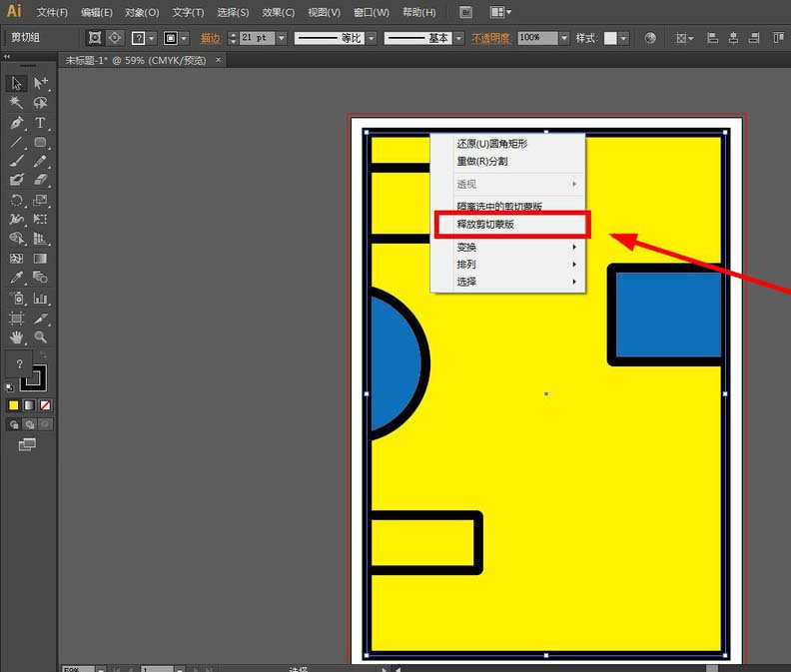
Task: Choose the Eraser tool
Action: (41, 180)
